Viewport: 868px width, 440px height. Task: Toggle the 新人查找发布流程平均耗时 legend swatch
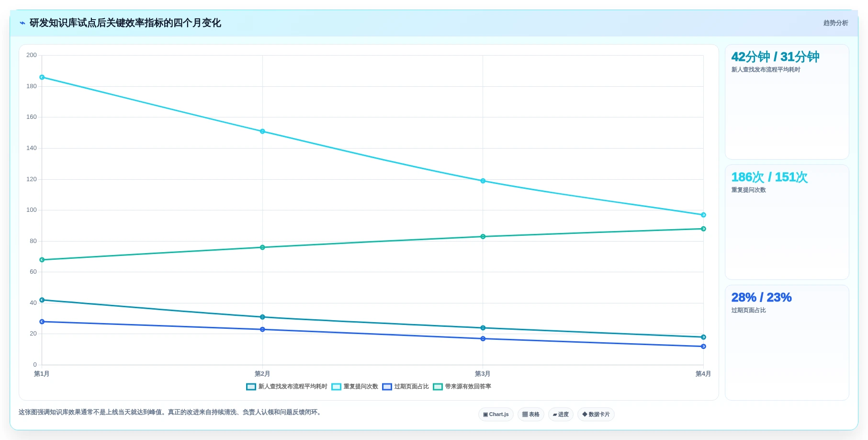click(x=251, y=387)
